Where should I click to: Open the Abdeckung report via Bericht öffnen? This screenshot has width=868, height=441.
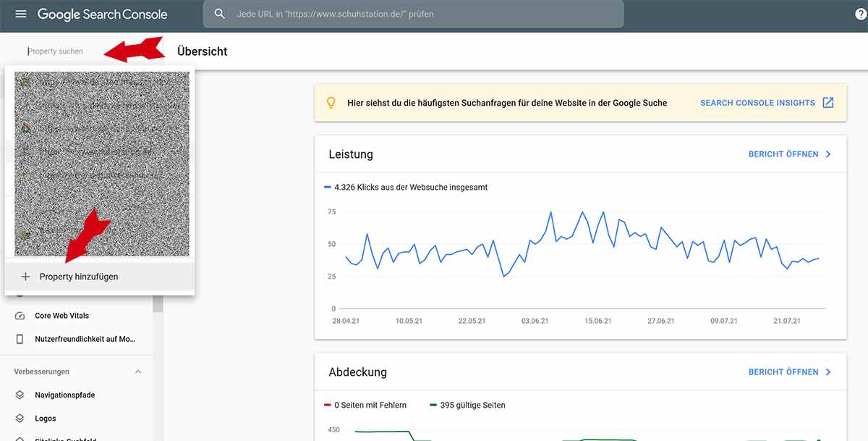[783, 372]
